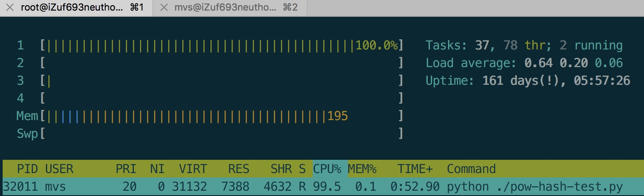Click the PRI column header
This screenshot has height=196, width=644.
126,169
